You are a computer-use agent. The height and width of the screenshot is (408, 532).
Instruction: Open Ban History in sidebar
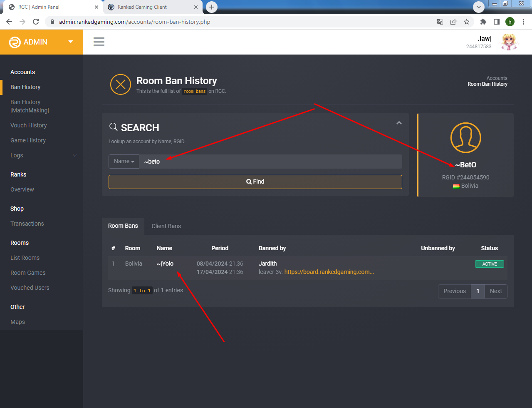click(25, 87)
